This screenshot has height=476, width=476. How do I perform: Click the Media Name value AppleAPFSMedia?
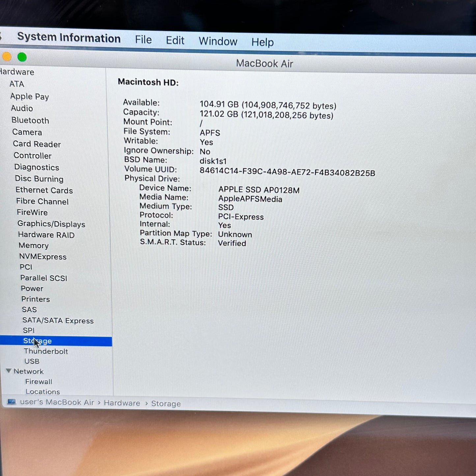click(x=250, y=199)
